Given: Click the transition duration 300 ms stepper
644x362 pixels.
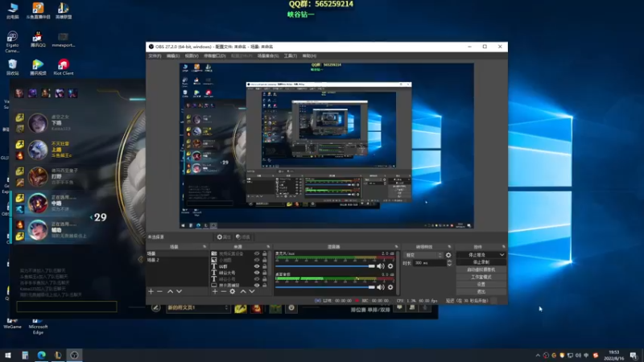Looking at the screenshot, I should point(449,263).
